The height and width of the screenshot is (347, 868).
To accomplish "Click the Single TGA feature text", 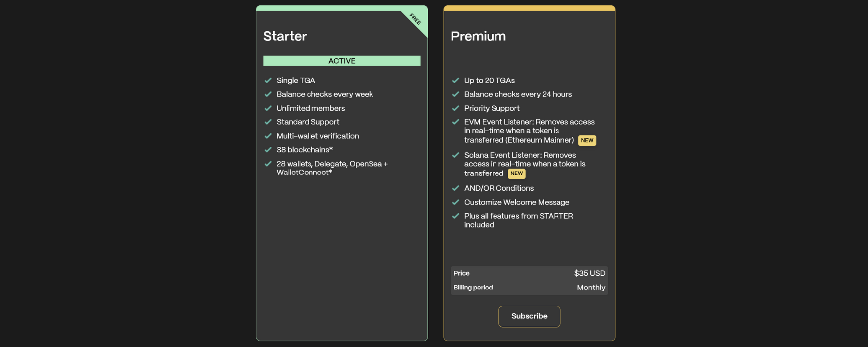I will click(296, 80).
